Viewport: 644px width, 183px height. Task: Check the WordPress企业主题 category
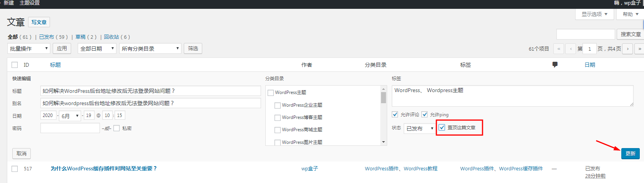(x=278, y=105)
